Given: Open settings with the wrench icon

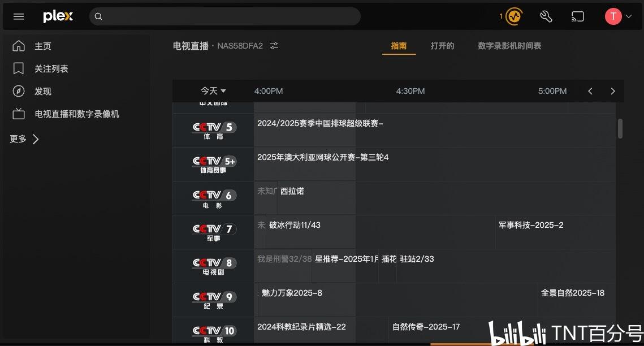Looking at the screenshot, I should click(x=546, y=16).
